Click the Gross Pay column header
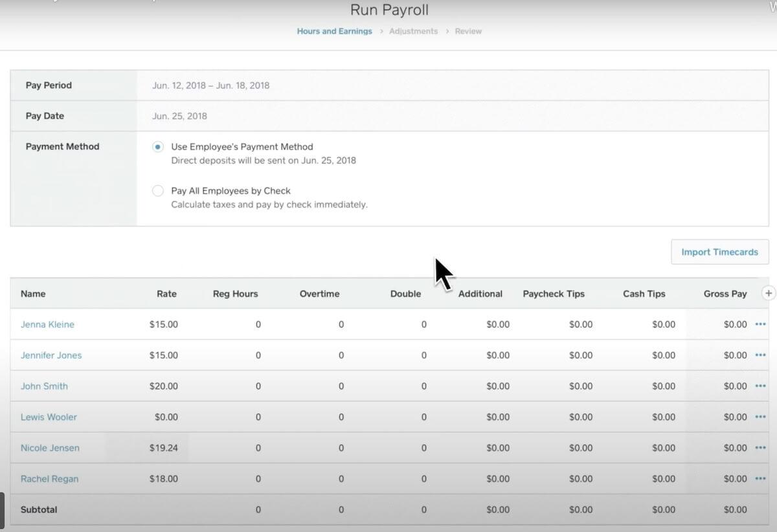The width and height of the screenshot is (777, 532). (x=725, y=294)
